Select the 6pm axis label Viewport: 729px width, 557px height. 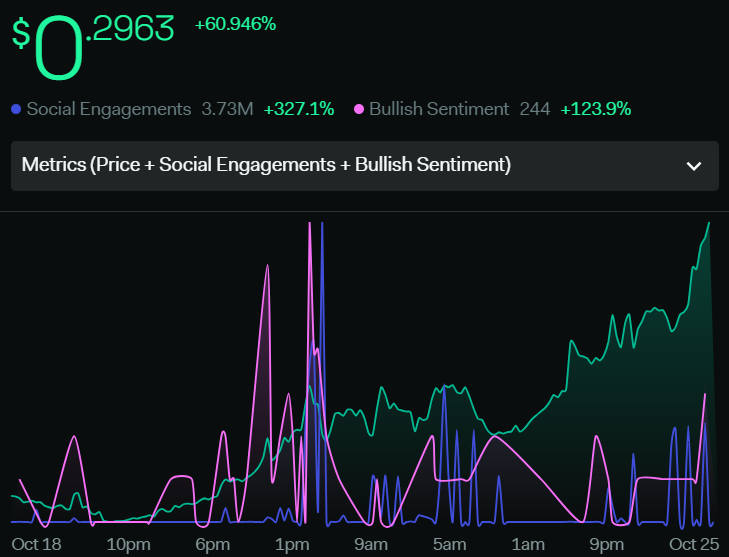click(x=212, y=544)
